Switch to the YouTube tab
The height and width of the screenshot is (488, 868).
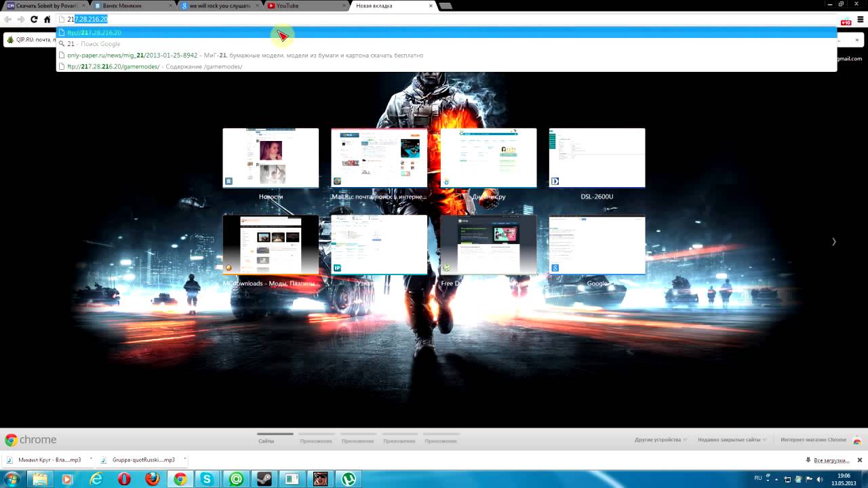pos(307,6)
